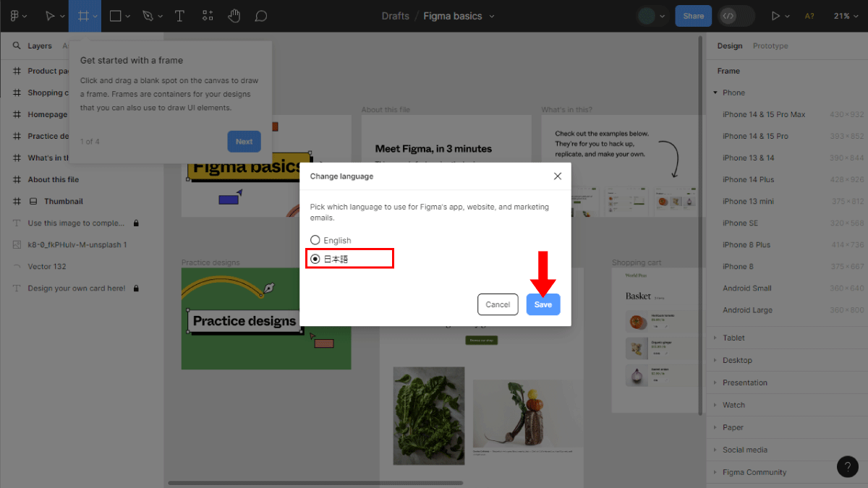Image resolution: width=868 pixels, height=488 pixels.
Task: Expand the Desktop frame presets
Action: (715, 360)
